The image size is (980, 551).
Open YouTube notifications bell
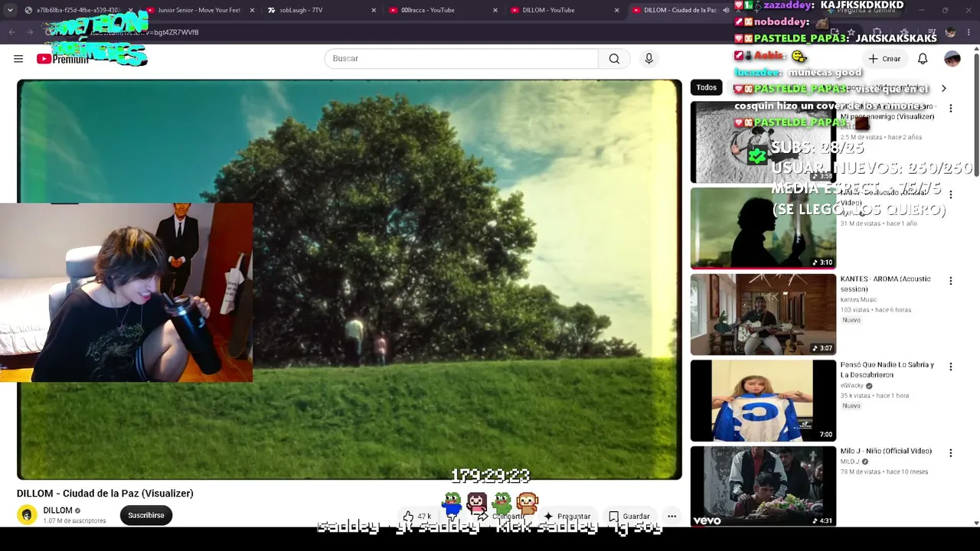pos(923,59)
